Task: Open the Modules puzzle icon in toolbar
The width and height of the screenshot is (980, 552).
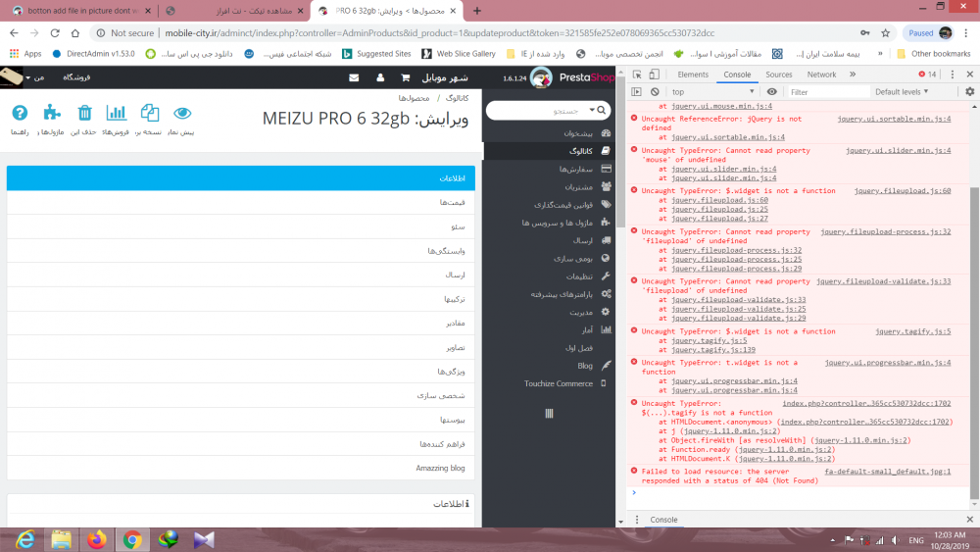Action: coord(52,113)
